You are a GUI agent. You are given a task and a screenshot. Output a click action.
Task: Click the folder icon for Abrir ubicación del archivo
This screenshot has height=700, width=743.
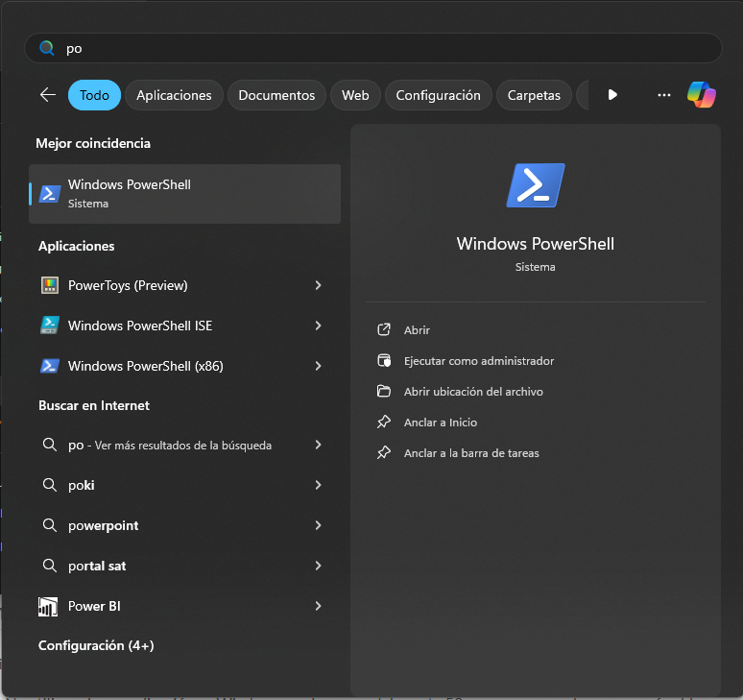click(384, 391)
